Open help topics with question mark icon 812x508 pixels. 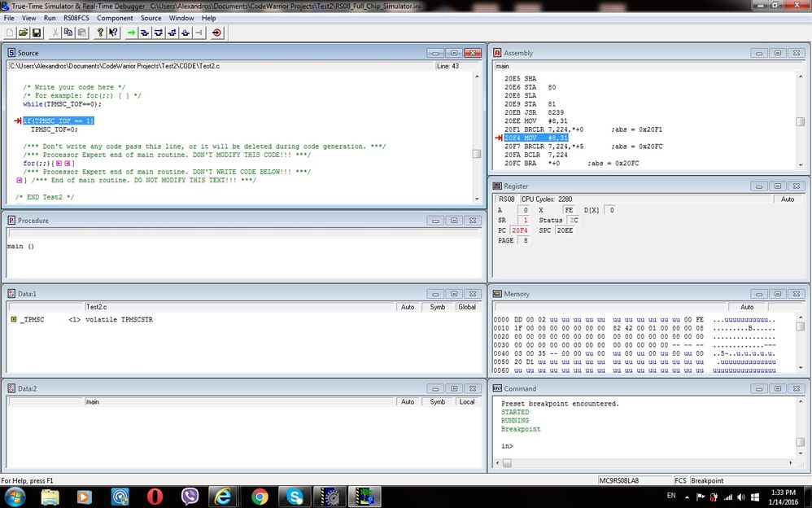point(100,33)
